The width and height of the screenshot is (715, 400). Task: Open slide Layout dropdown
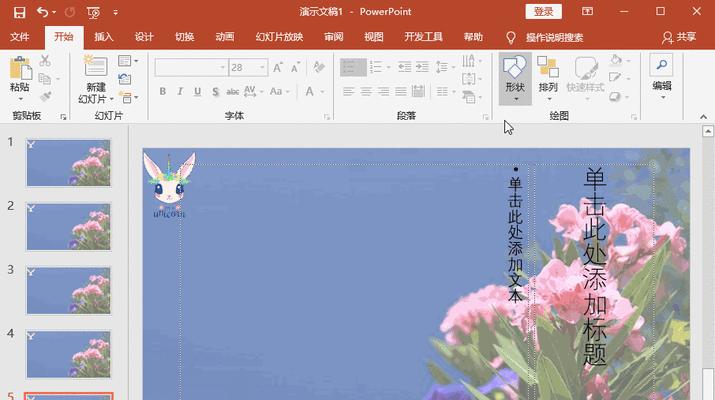tap(128, 61)
